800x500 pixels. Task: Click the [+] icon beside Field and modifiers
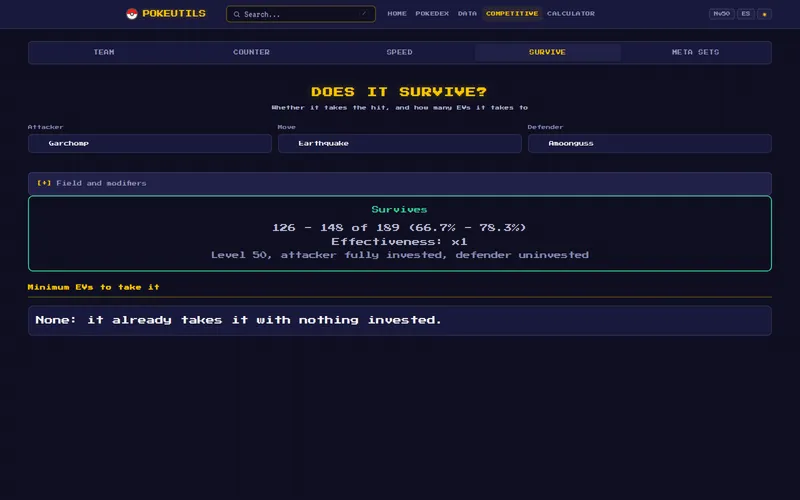pos(44,183)
